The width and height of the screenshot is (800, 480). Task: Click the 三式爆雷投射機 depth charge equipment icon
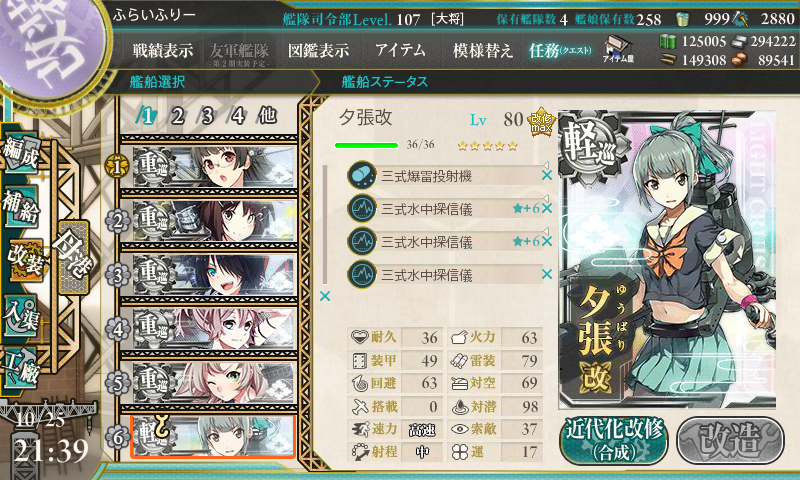click(362, 175)
